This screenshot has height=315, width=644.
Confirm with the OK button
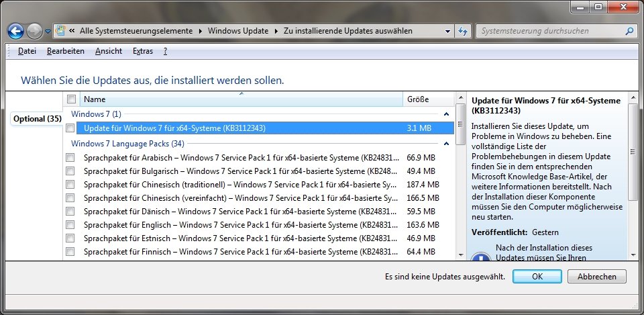point(537,277)
